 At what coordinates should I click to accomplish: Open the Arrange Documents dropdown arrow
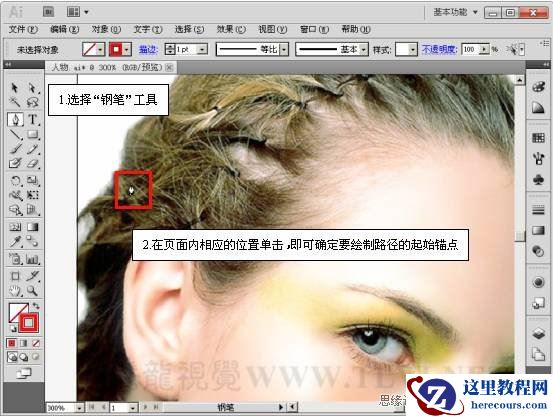[86, 12]
